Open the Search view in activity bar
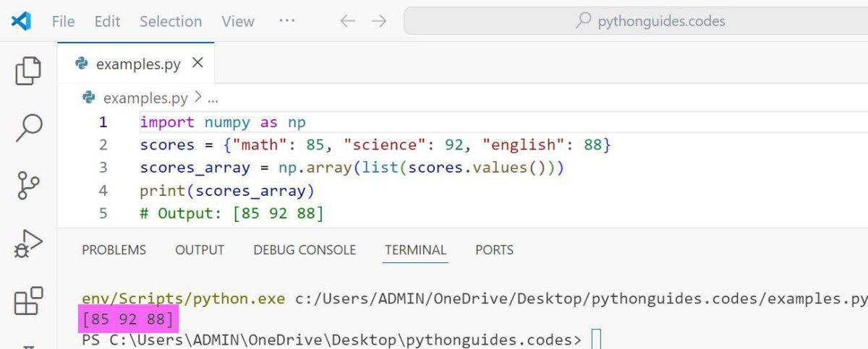 point(28,128)
